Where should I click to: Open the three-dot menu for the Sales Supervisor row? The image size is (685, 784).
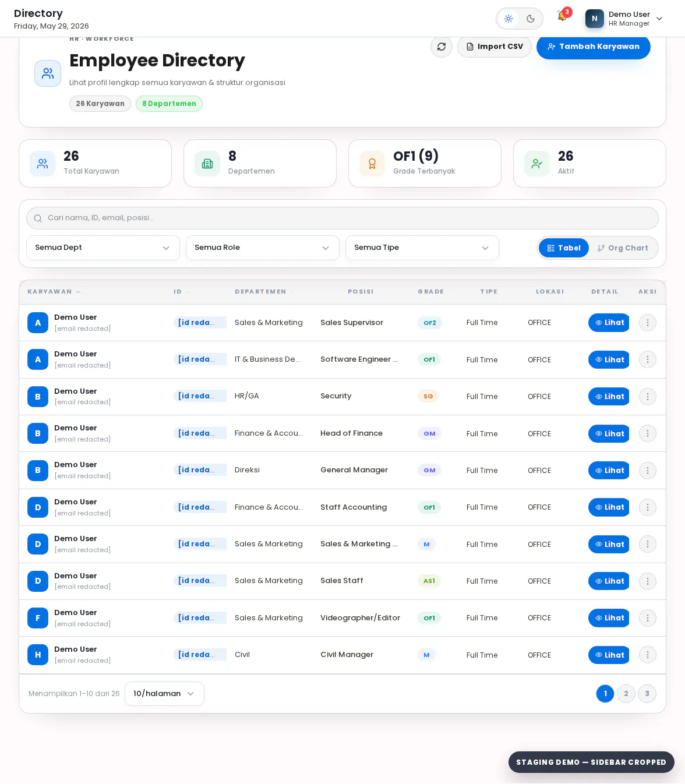pos(648,323)
